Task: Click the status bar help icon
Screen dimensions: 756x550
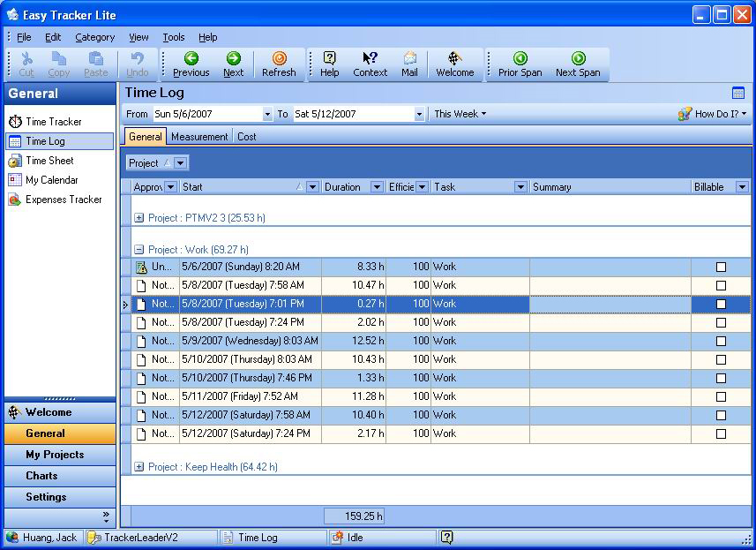Action: (x=447, y=537)
